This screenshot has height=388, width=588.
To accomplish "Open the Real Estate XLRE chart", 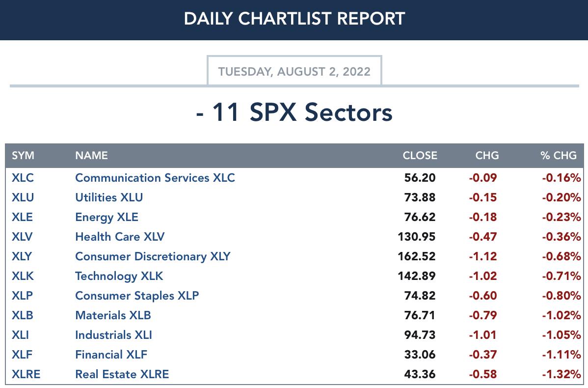I will [122, 374].
